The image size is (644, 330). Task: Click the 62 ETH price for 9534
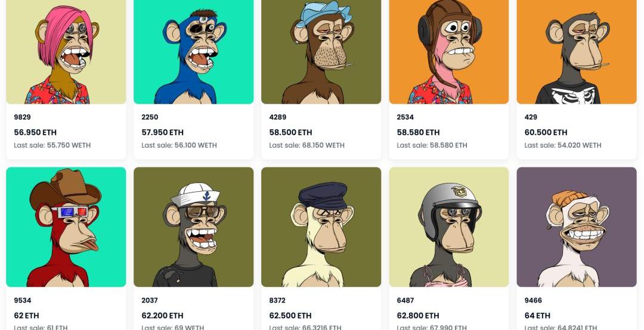(26, 316)
